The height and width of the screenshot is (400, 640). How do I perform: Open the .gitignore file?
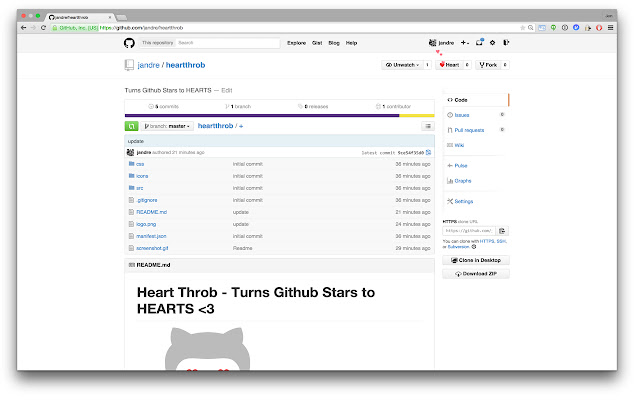(x=147, y=200)
